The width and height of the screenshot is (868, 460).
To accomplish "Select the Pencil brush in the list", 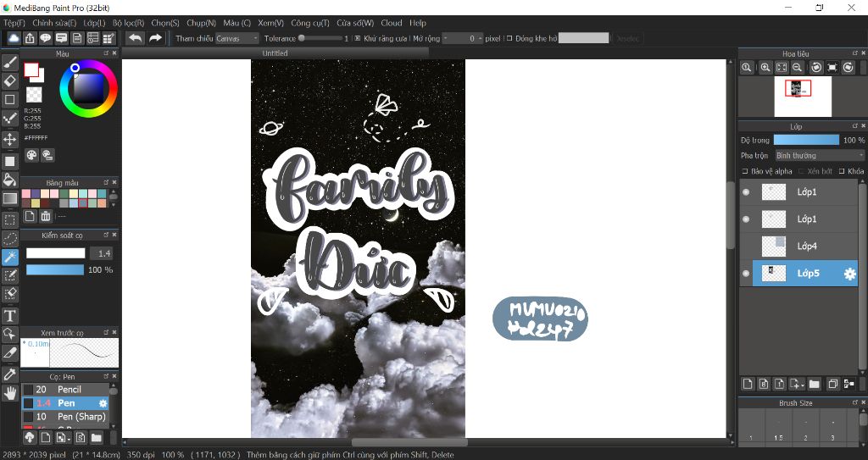I will [x=65, y=390].
